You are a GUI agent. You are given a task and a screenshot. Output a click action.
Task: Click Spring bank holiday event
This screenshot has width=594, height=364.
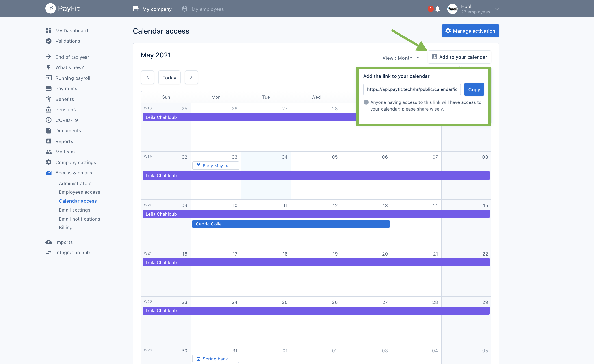pos(216,359)
